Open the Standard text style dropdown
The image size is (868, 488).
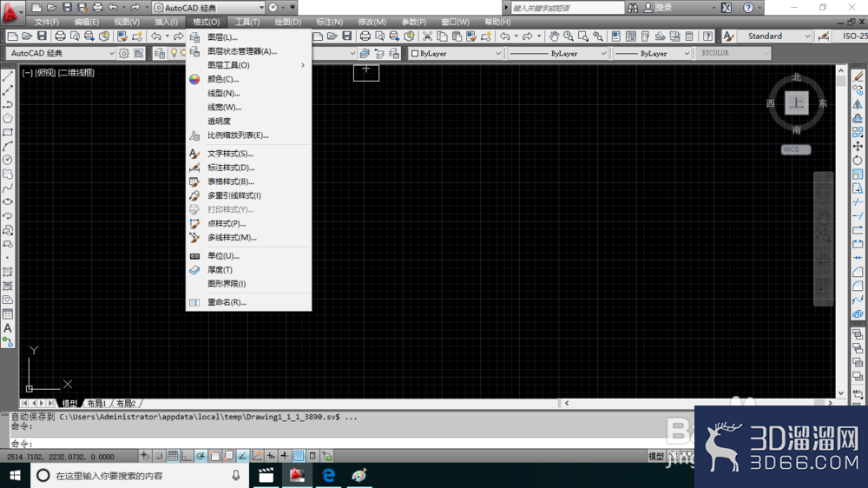click(x=774, y=36)
